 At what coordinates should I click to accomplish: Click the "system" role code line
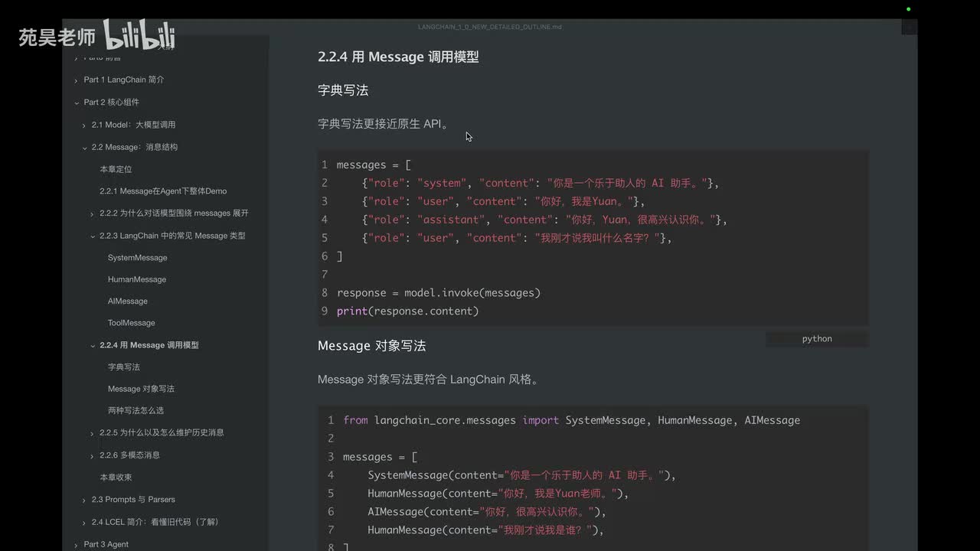pos(540,183)
